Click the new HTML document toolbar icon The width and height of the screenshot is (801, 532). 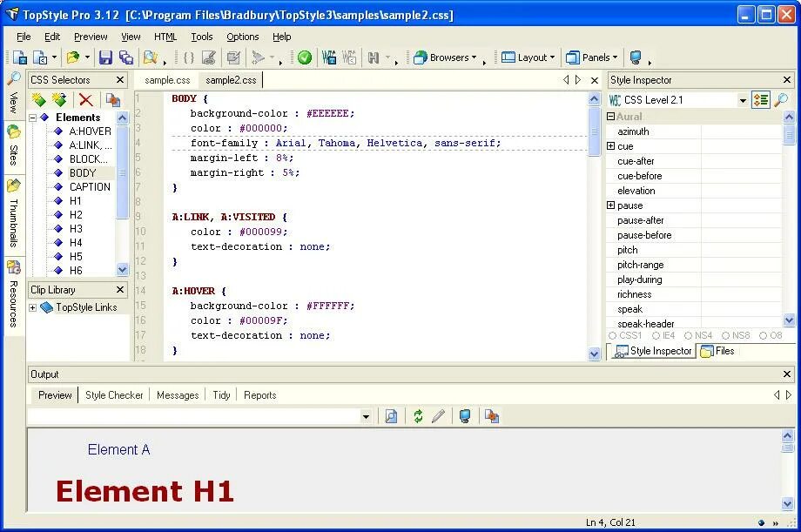point(40,57)
